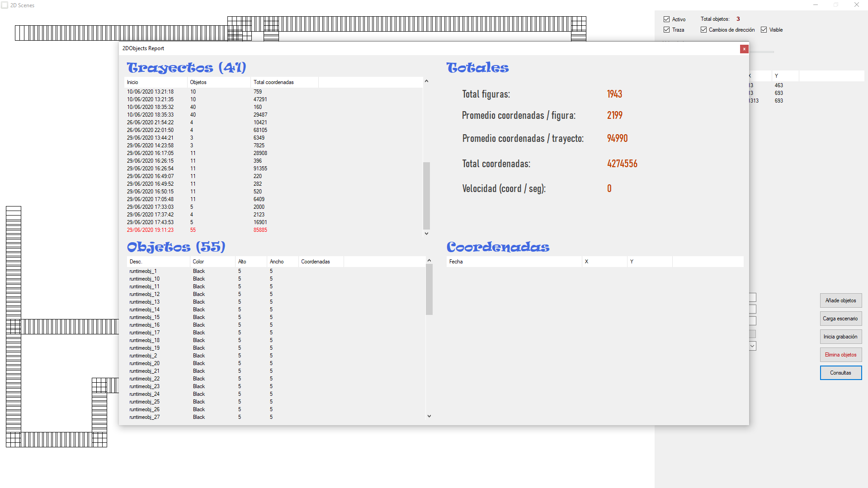Toggle the Traza checkbox
The image size is (868, 488).
click(x=666, y=30)
